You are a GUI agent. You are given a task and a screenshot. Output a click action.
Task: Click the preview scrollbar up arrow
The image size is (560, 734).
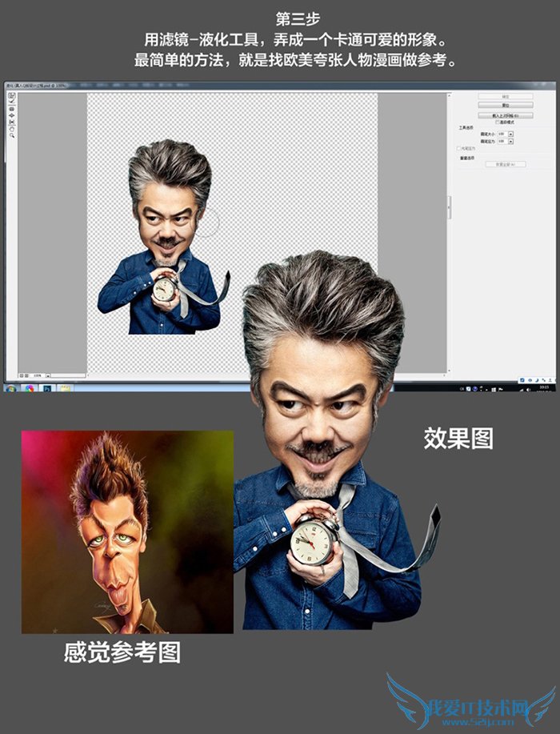[x=449, y=95]
